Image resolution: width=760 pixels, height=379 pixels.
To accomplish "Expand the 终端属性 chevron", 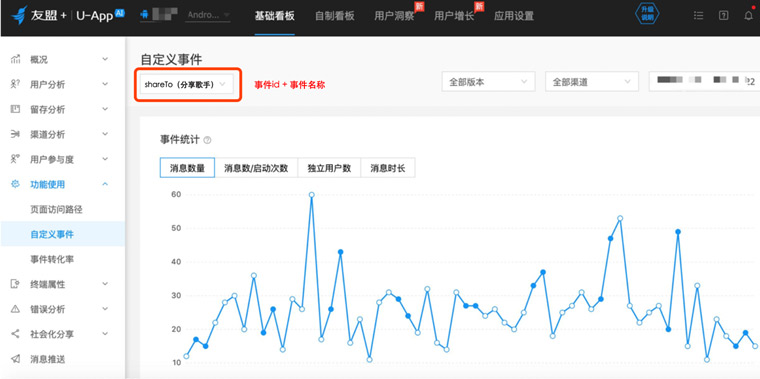I will click(x=105, y=284).
